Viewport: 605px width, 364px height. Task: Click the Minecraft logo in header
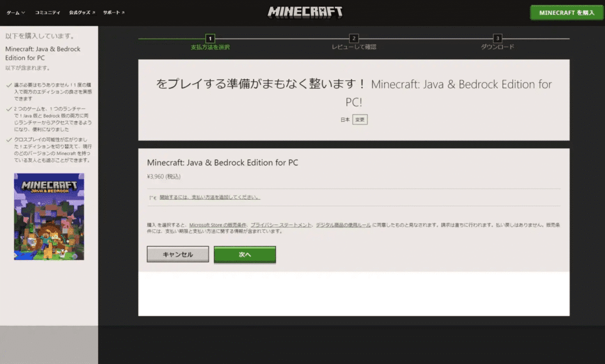[305, 12]
